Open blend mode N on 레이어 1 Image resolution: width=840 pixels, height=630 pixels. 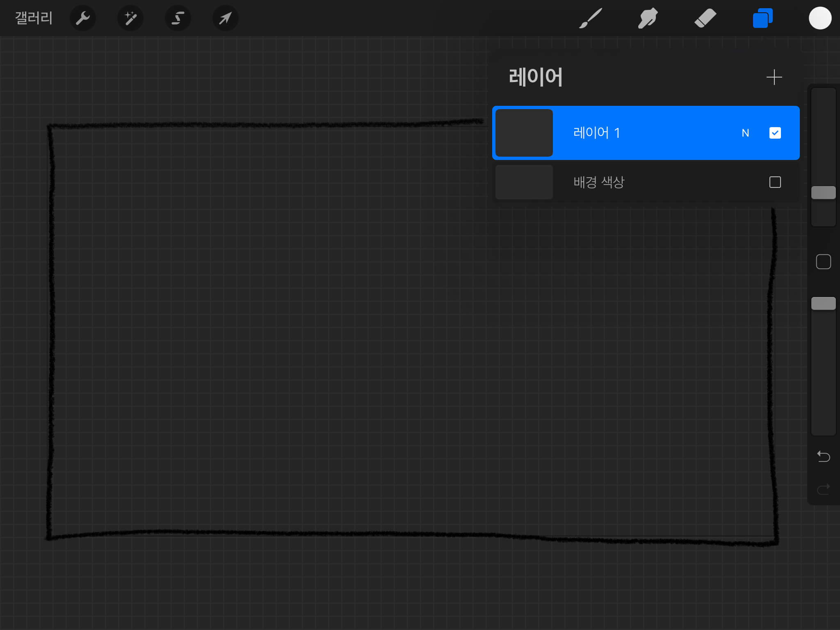[x=745, y=133]
